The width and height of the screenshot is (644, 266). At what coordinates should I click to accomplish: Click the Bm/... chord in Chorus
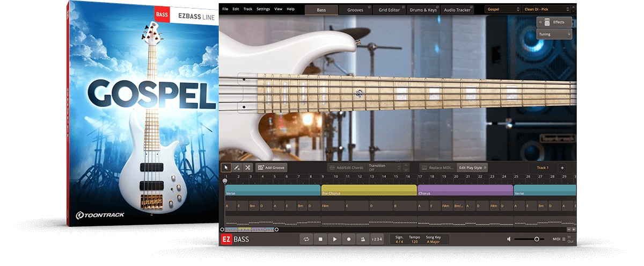tap(459, 206)
